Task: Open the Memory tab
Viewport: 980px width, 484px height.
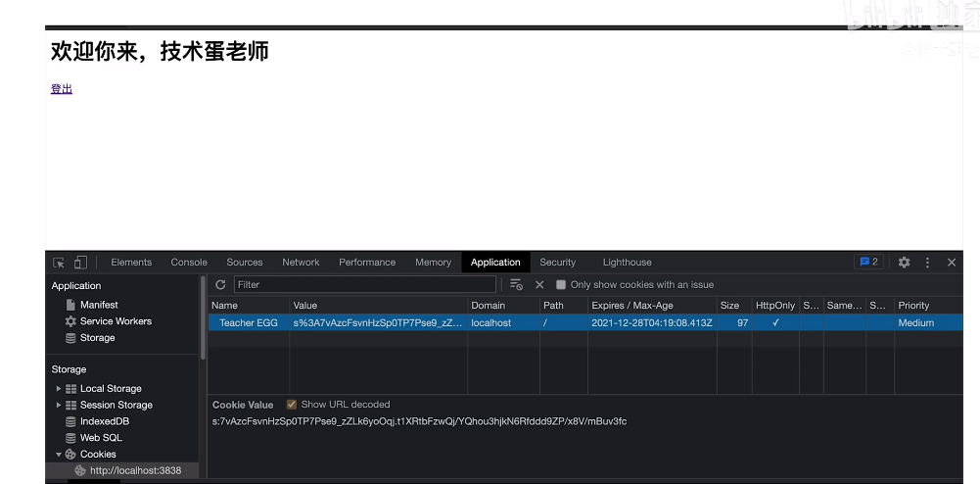Action: pyautogui.click(x=433, y=263)
